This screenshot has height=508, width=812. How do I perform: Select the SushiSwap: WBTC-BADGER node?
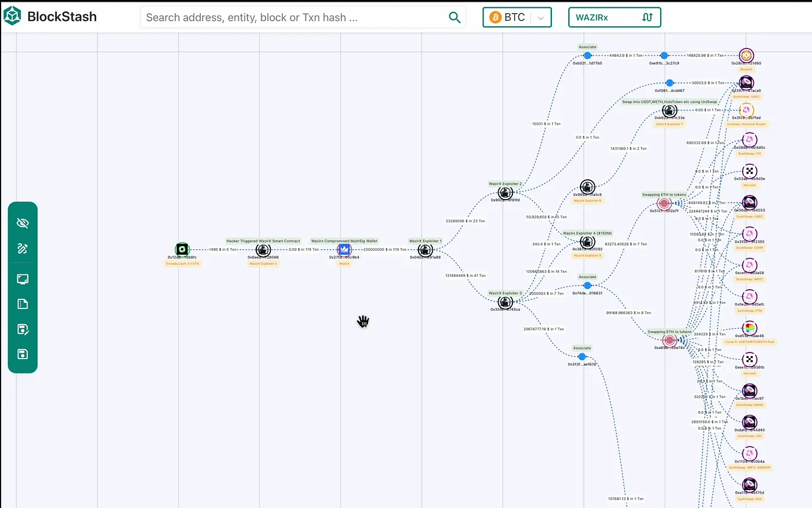point(749,454)
